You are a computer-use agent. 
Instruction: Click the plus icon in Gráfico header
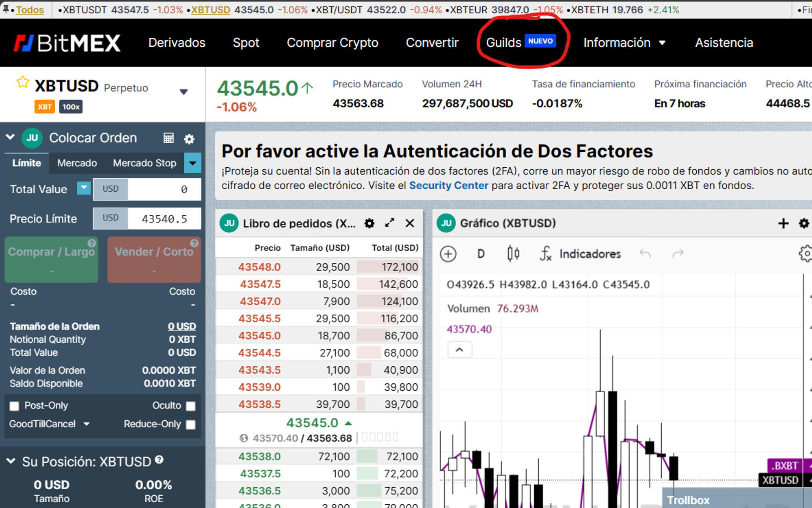783,223
